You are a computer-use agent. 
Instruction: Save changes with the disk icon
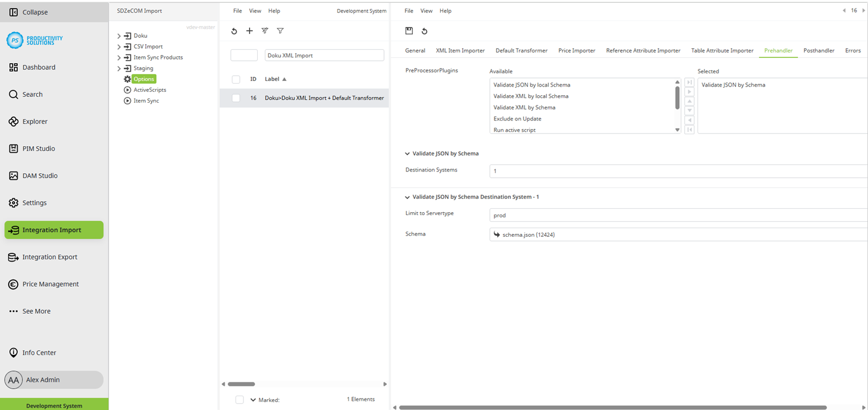[409, 31]
